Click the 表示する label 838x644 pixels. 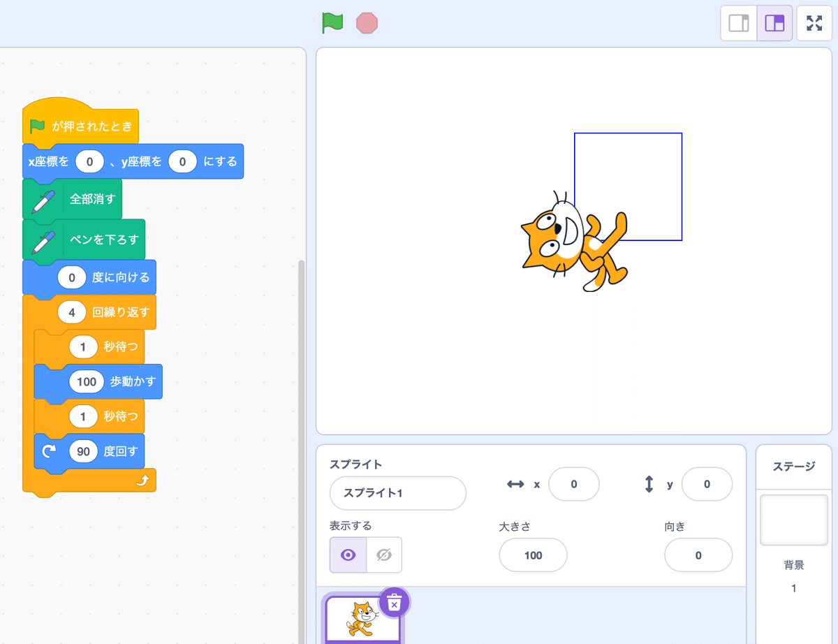pos(351,525)
